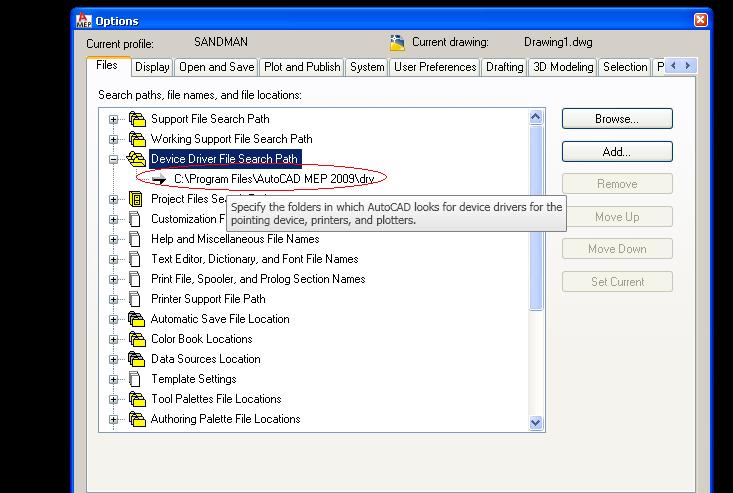Expand Color Book Locations node

click(113, 339)
